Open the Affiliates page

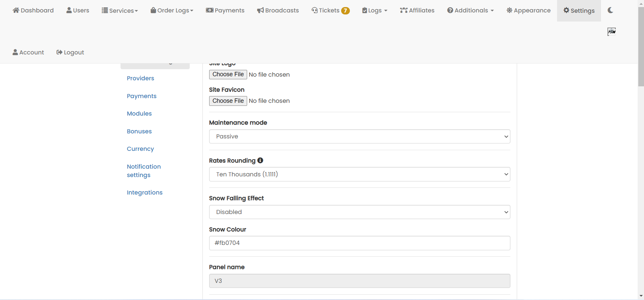pos(417,10)
